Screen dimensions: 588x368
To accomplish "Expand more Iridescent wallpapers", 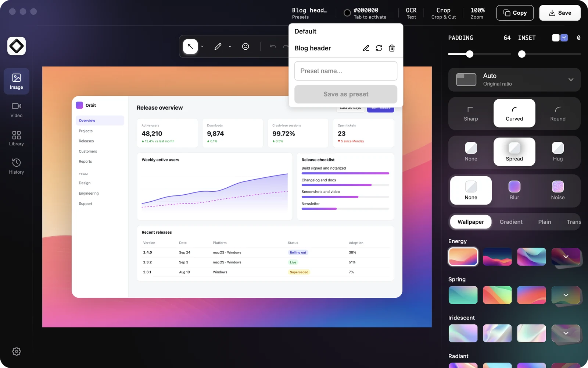I will click(566, 333).
